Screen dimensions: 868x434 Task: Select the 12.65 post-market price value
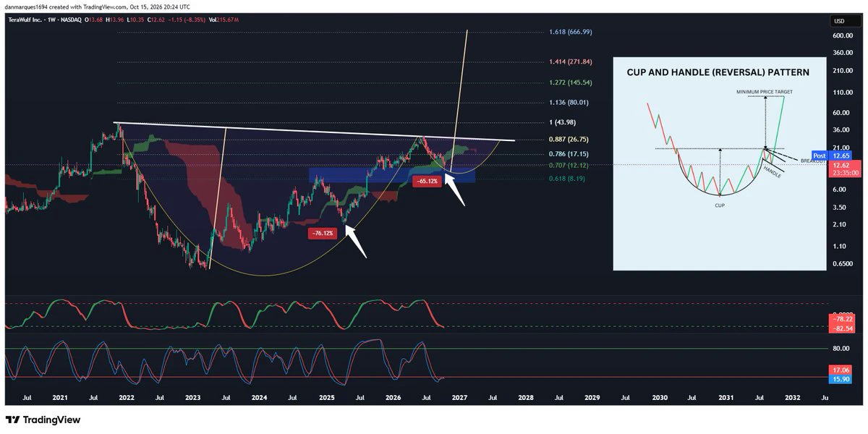click(838, 156)
